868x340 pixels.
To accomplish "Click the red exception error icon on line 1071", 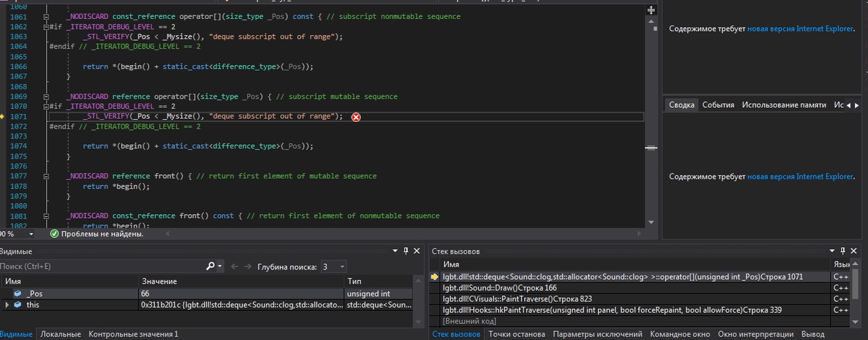I will [356, 117].
